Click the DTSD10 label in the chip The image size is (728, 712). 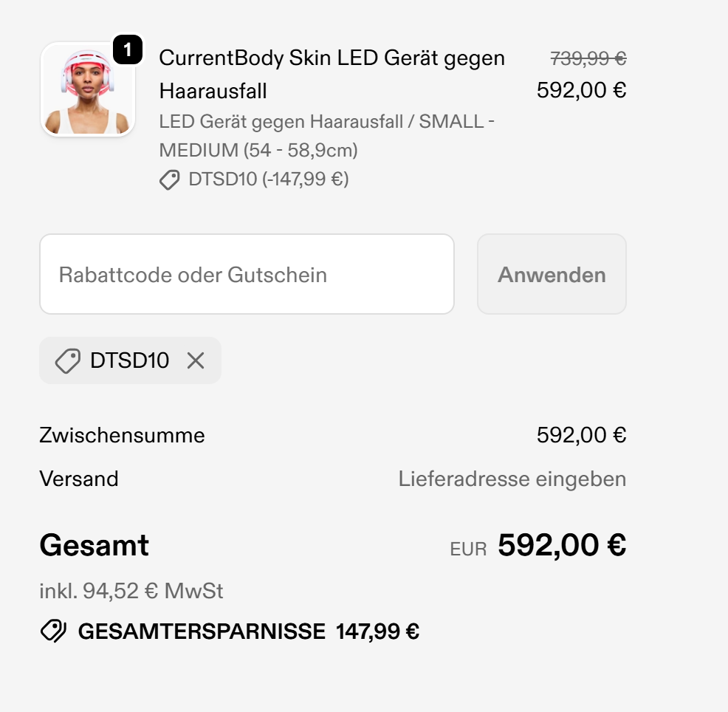(129, 360)
